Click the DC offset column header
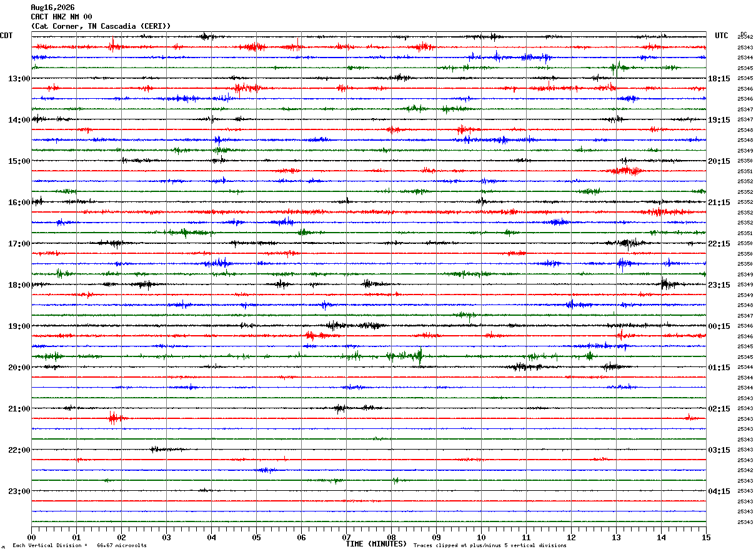Screen dimensions: 756x554 click(x=744, y=34)
